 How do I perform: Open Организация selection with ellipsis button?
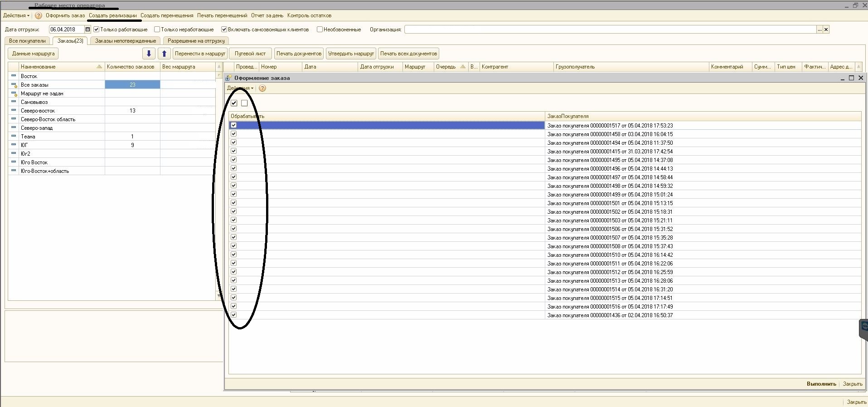click(x=819, y=29)
